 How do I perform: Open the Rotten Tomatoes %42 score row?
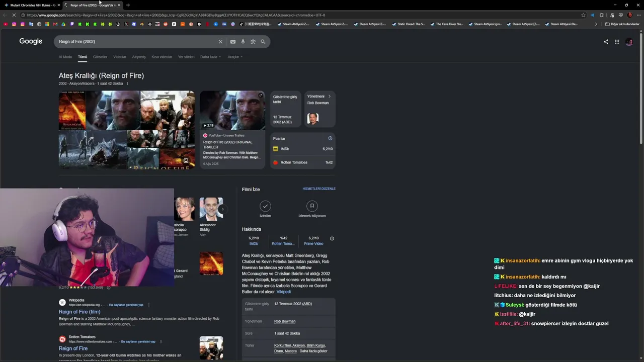click(303, 162)
